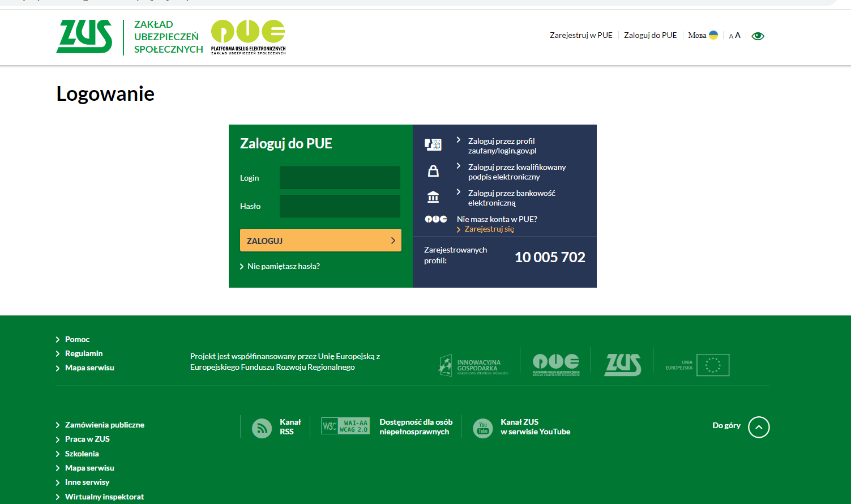
Task: Click the EU co-financing project text
Action: [x=285, y=362]
